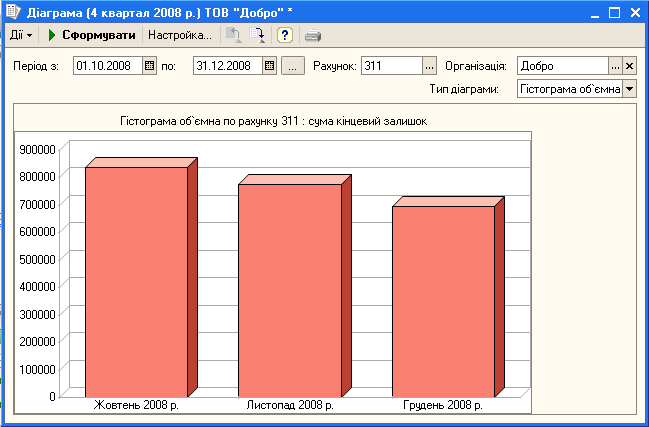Open organization selection ellipsis button
Viewport: 649px width, 427px height.
tap(615, 66)
